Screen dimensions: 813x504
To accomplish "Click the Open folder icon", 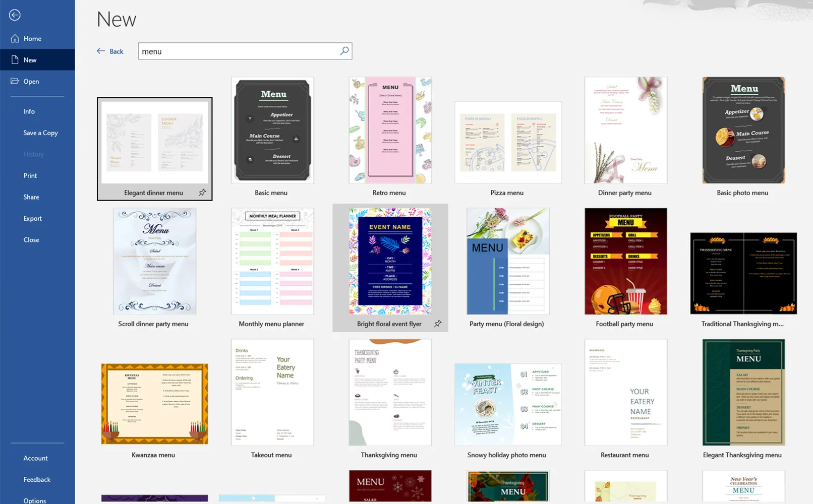I will point(15,81).
